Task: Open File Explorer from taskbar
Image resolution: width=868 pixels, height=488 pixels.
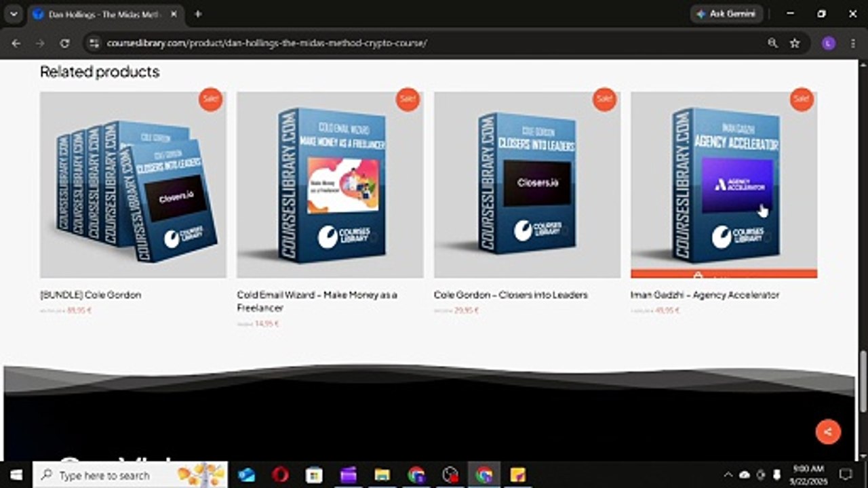Action: pyautogui.click(x=382, y=474)
